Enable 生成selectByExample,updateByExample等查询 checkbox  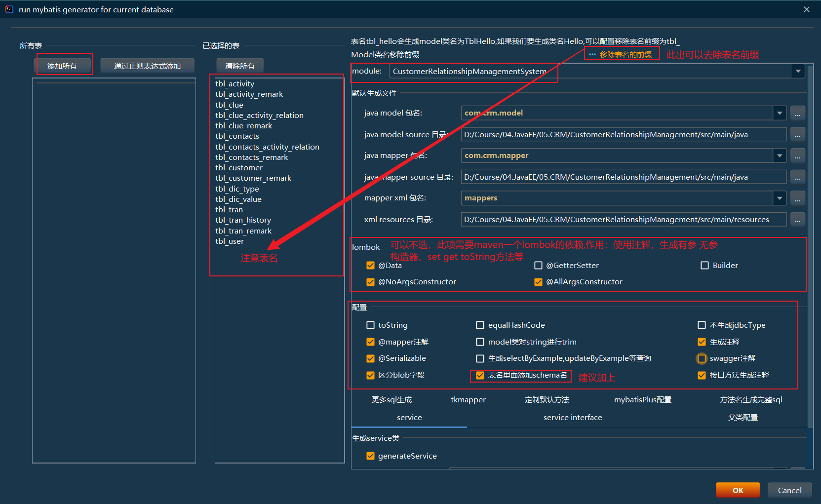(480, 358)
